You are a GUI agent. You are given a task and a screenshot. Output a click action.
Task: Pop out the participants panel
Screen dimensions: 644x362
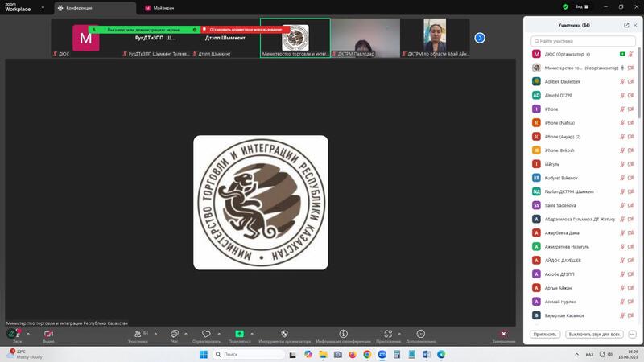pos(626,25)
